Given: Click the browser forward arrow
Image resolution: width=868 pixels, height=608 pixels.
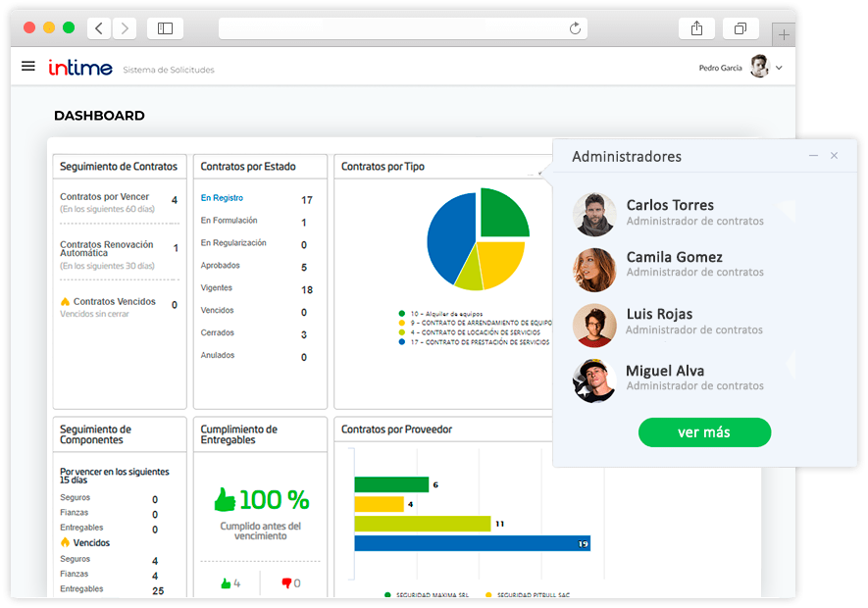Looking at the screenshot, I should pyautogui.click(x=124, y=28).
